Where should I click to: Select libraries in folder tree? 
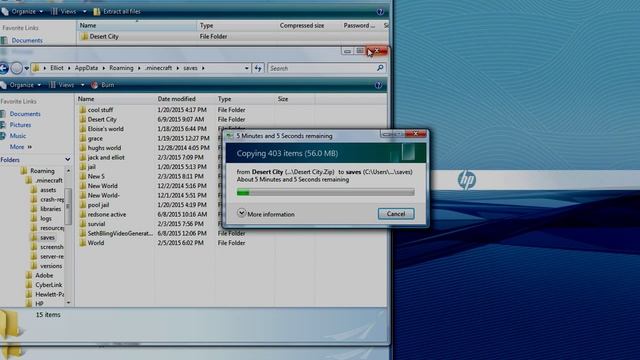click(x=50, y=209)
